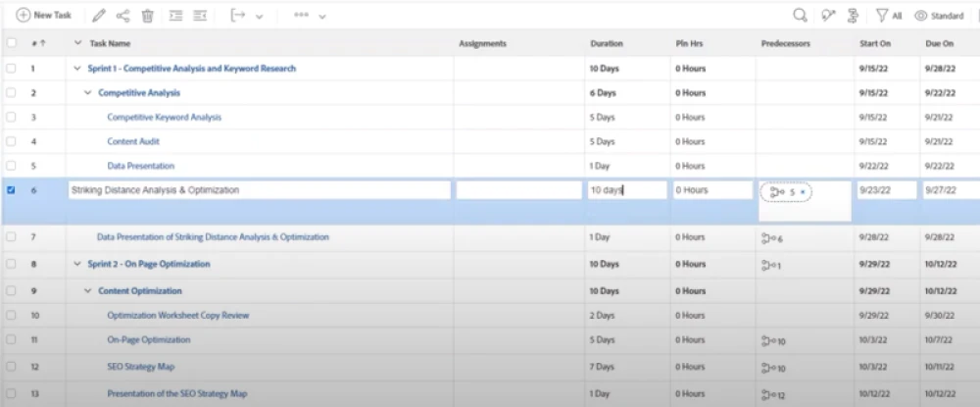Open the search magnifier icon
980x407 pixels.
click(x=801, y=16)
